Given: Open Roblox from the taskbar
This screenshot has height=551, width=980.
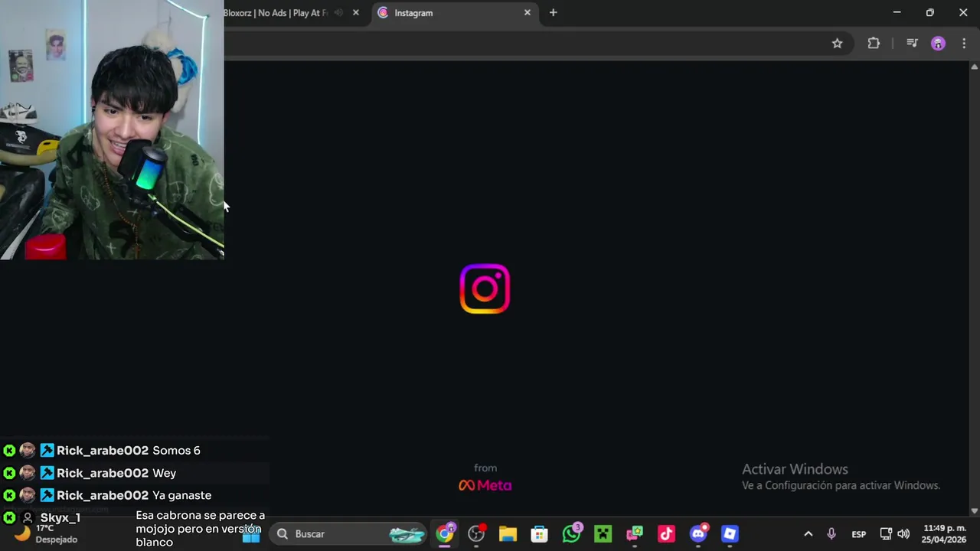Looking at the screenshot, I should coord(730,533).
